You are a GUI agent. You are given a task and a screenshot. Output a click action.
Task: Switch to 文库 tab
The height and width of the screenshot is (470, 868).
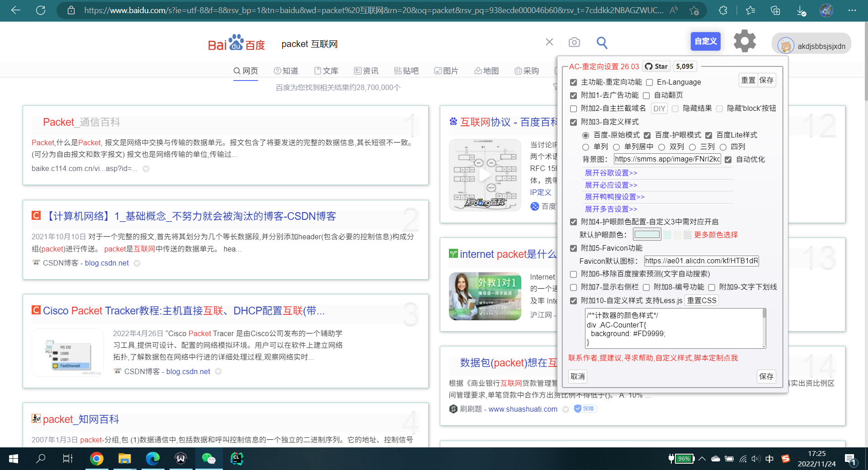point(326,71)
